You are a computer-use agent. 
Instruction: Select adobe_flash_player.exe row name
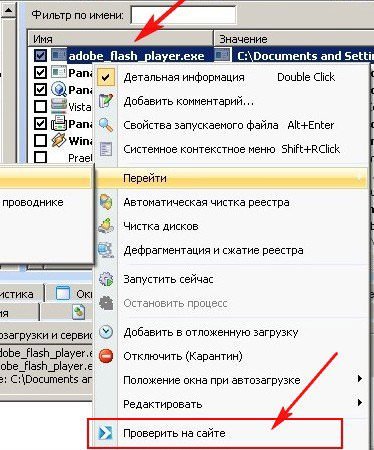(136, 56)
